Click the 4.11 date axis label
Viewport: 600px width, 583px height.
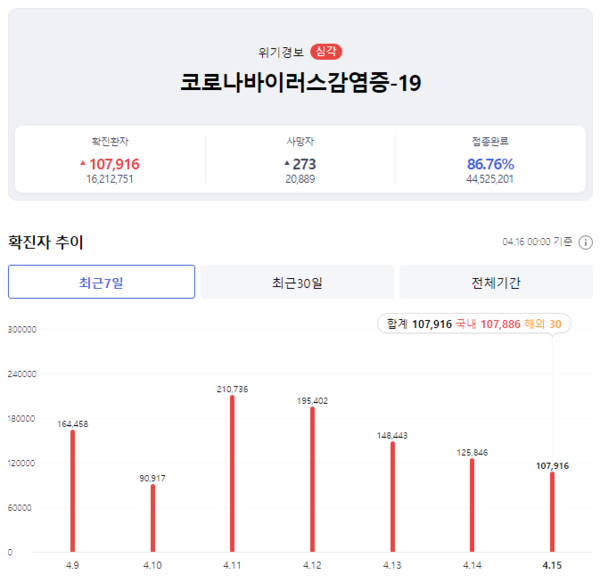[232, 565]
